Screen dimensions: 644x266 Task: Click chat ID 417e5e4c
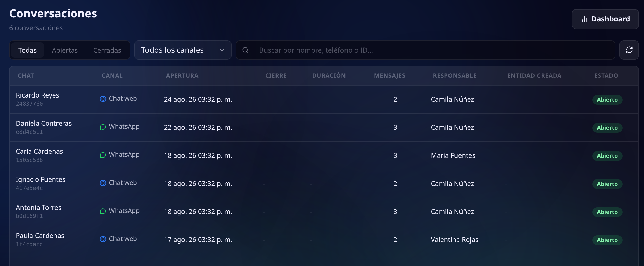pos(29,188)
